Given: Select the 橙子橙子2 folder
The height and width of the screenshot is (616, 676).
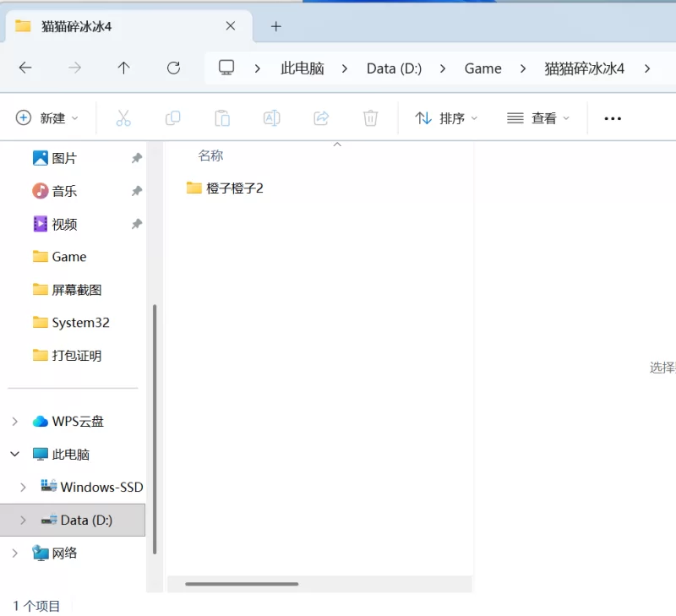Looking at the screenshot, I should tap(225, 188).
